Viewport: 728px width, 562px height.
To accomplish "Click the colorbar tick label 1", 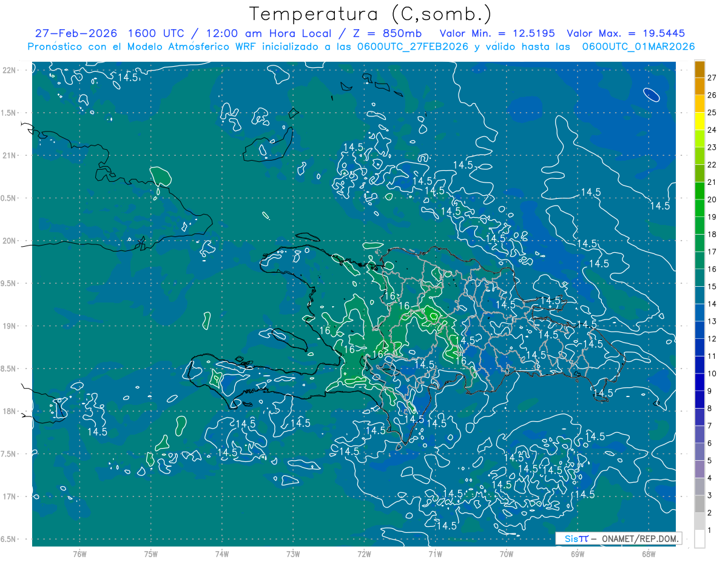I will (710, 530).
